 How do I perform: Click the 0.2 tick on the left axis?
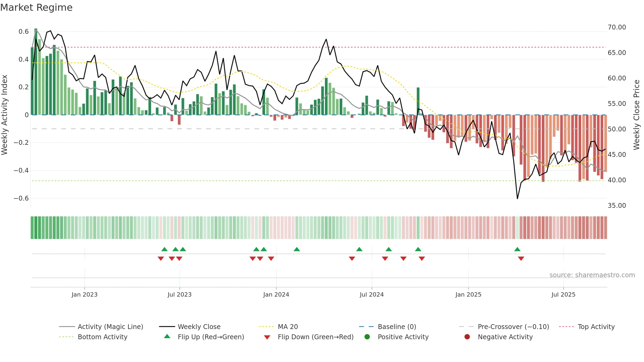point(24,87)
